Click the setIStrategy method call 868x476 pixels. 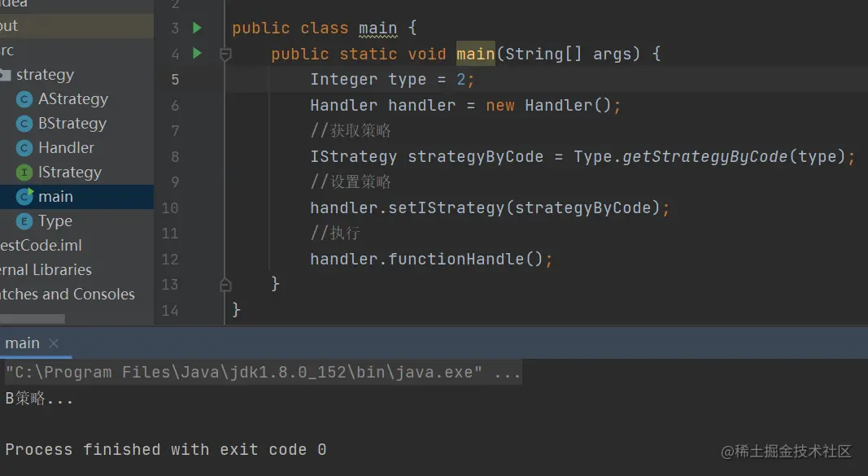pyautogui.click(x=446, y=208)
